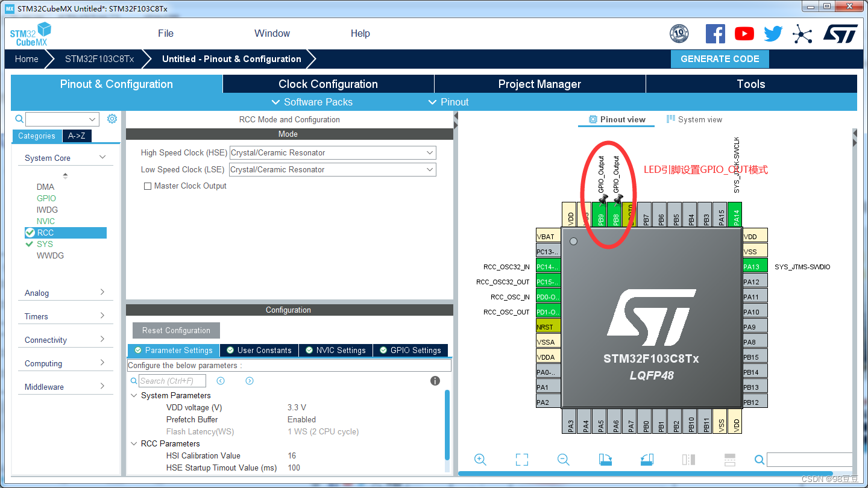Open the Help menu
This screenshot has width=868, height=488.
[360, 34]
